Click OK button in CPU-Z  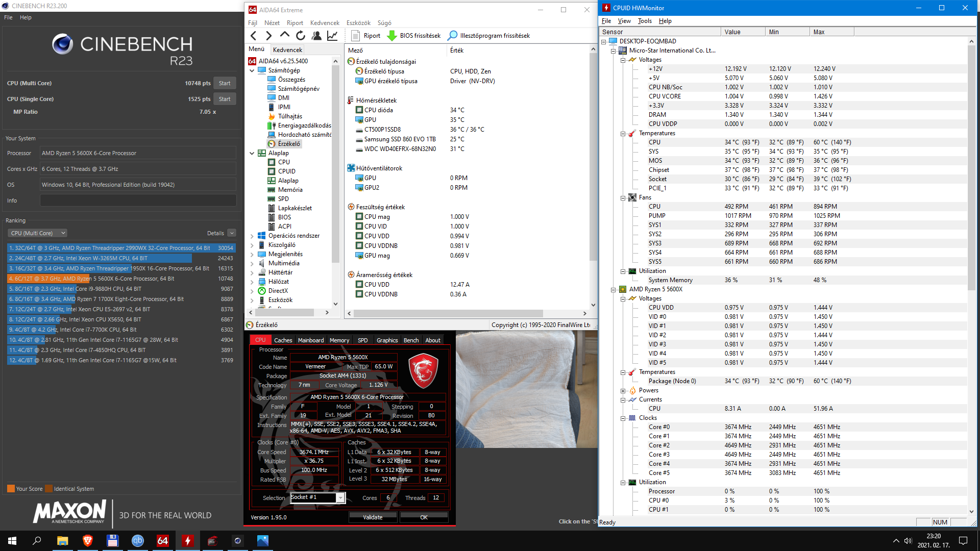coord(424,517)
